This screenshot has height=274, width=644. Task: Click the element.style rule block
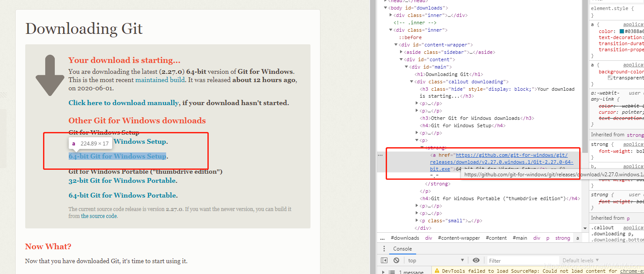click(x=617, y=12)
